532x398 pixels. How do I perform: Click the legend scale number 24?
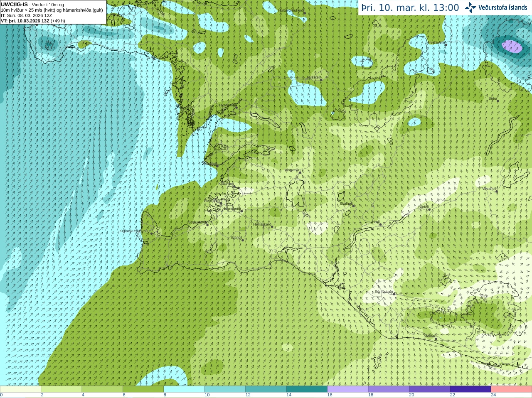pyautogui.click(x=493, y=395)
